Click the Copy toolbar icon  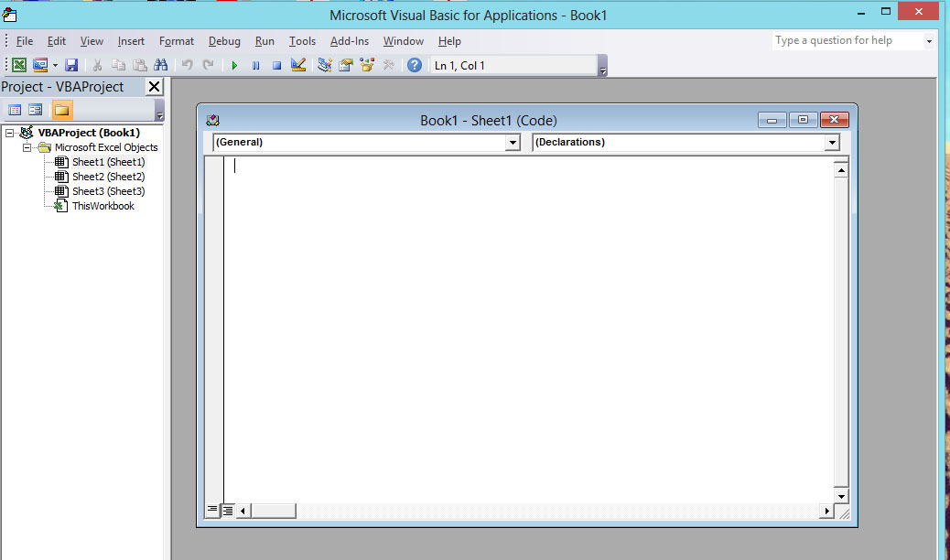pyautogui.click(x=118, y=66)
